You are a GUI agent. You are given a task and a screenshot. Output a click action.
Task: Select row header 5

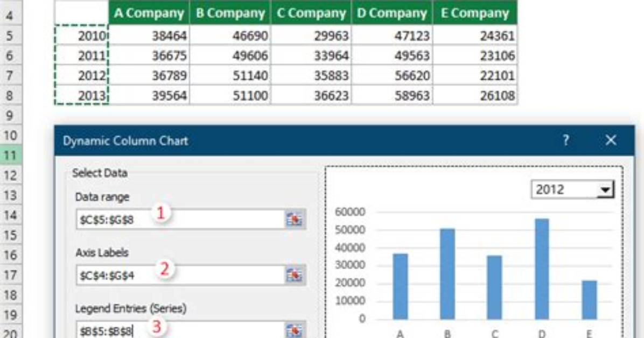(10, 36)
